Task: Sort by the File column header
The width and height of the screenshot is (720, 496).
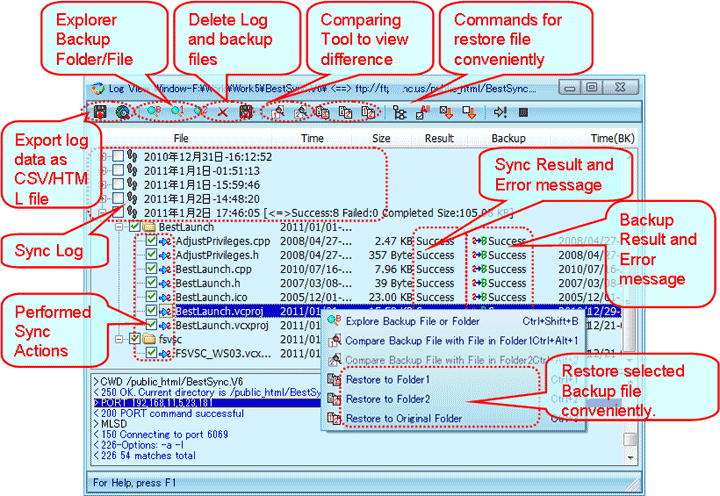Action: [x=181, y=138]
